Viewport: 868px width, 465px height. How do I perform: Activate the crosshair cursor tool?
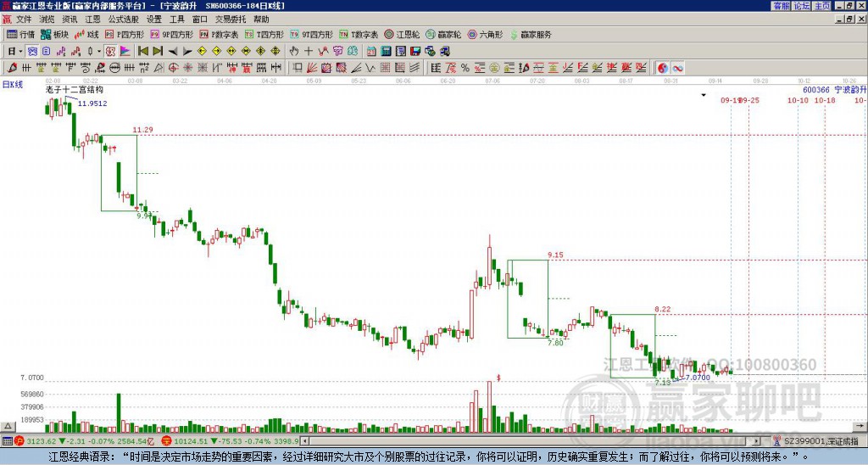(309, 51)
